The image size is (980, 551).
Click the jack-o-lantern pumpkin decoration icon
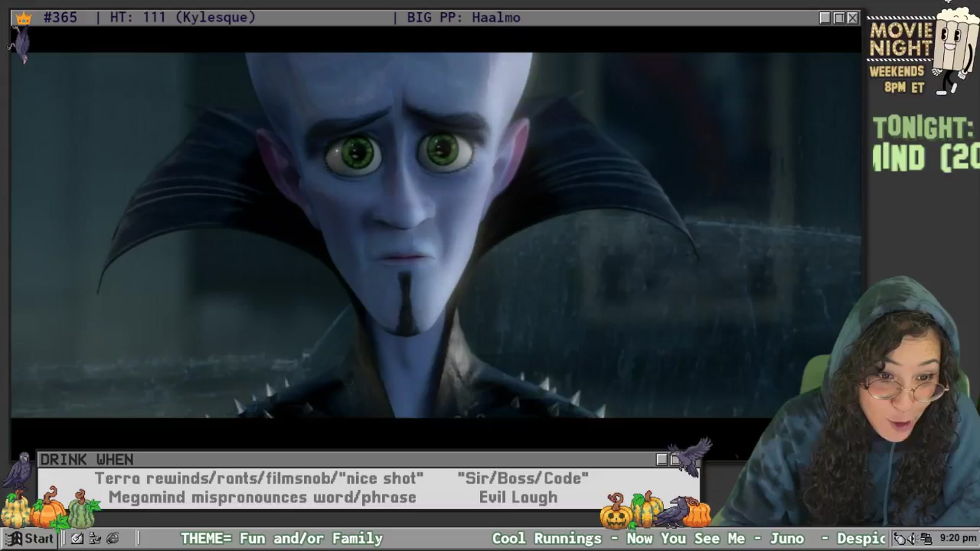pyautogui.click(x=616, y=512)
